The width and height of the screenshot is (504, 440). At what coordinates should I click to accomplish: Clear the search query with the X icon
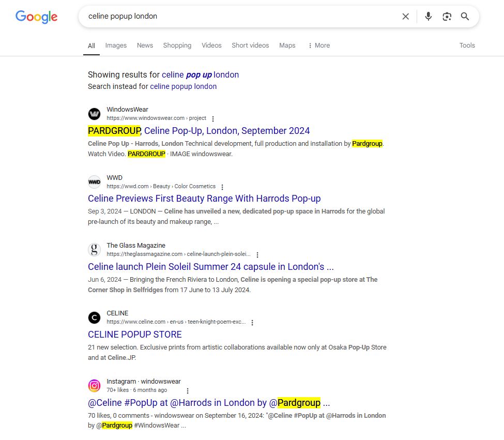click(x=406, y=17)
